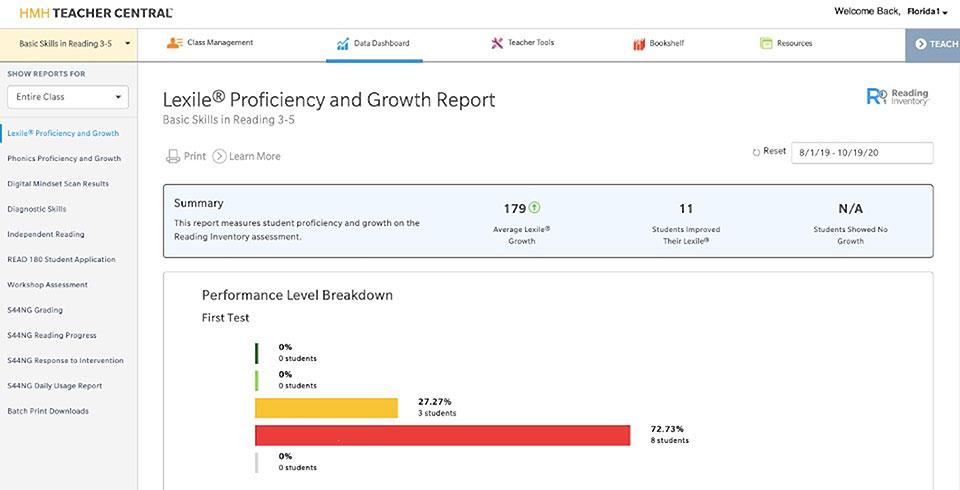Click the N/A Students Showed No Growth value
960x490 pixels.
pyautogui.click(x=850, y=209)
